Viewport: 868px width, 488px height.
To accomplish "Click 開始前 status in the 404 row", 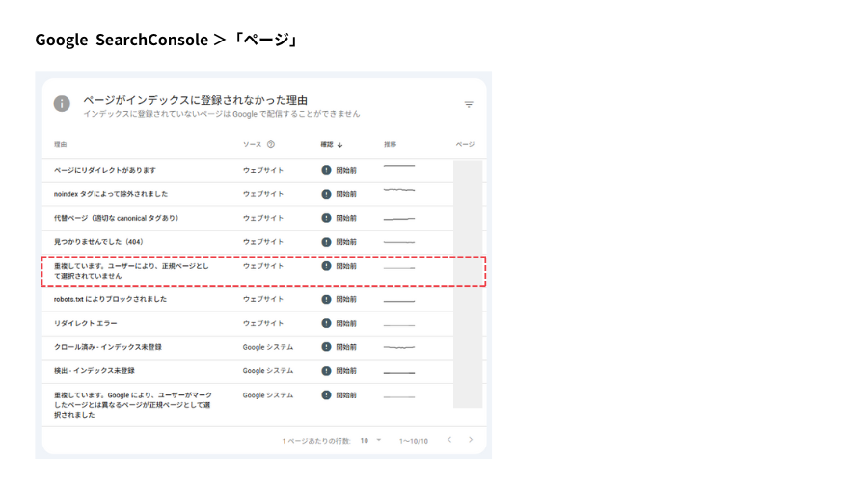I will pos(346,242).
